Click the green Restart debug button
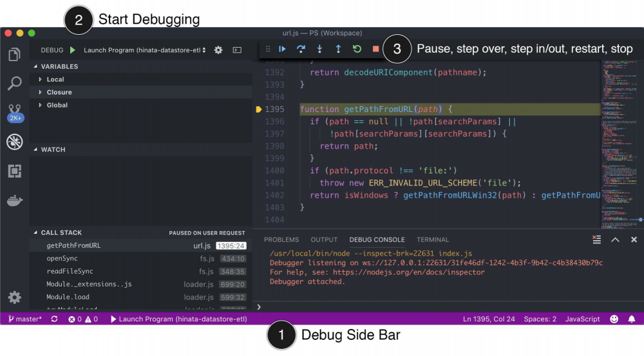 pos(357,49)
